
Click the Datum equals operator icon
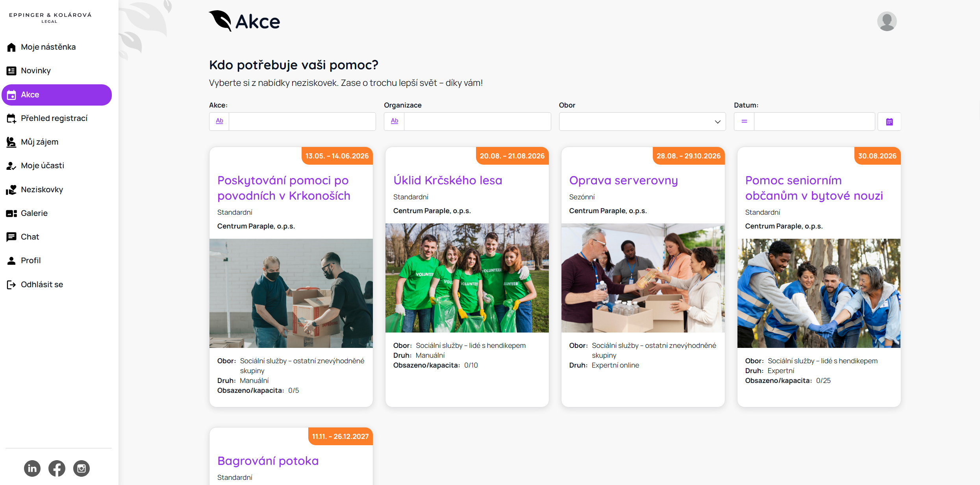click(744, 121)
